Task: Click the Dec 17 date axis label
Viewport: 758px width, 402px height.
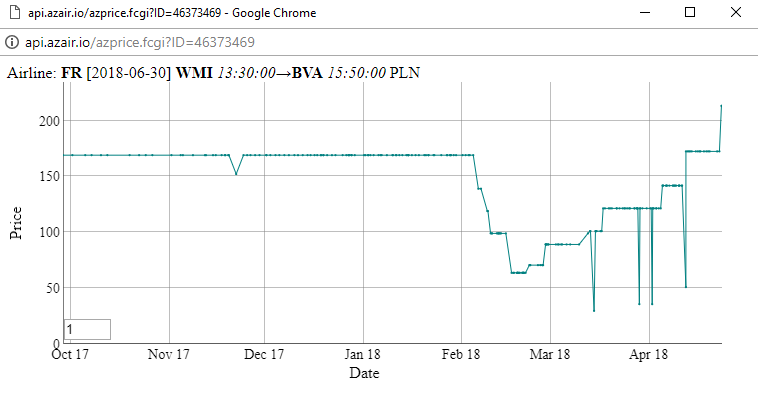Action: click(264, 354)
